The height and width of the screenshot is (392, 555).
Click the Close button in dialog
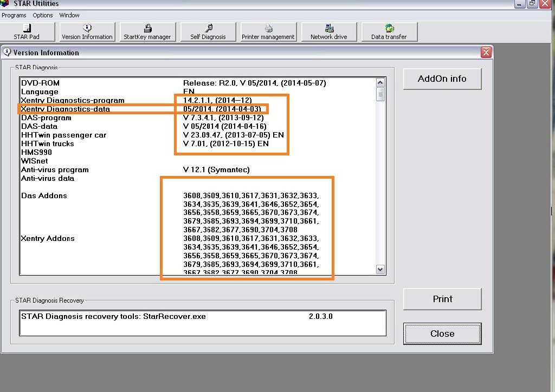click(442, 334)
